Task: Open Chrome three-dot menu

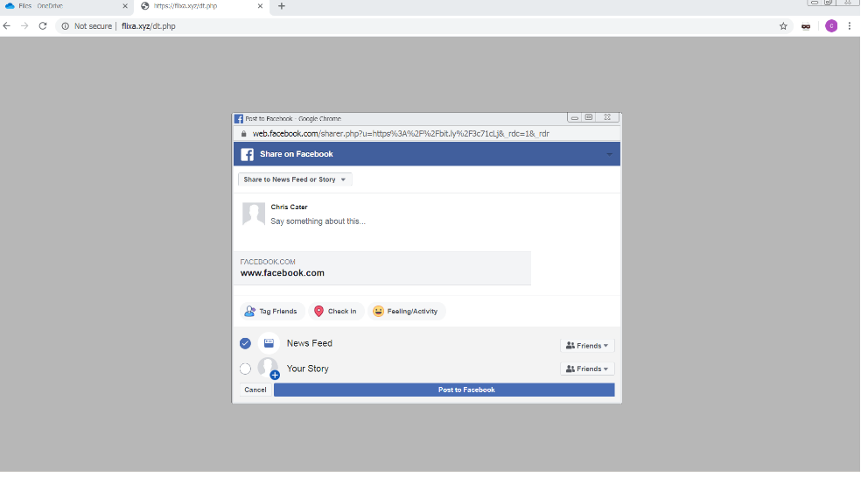Action: [850, 26]
